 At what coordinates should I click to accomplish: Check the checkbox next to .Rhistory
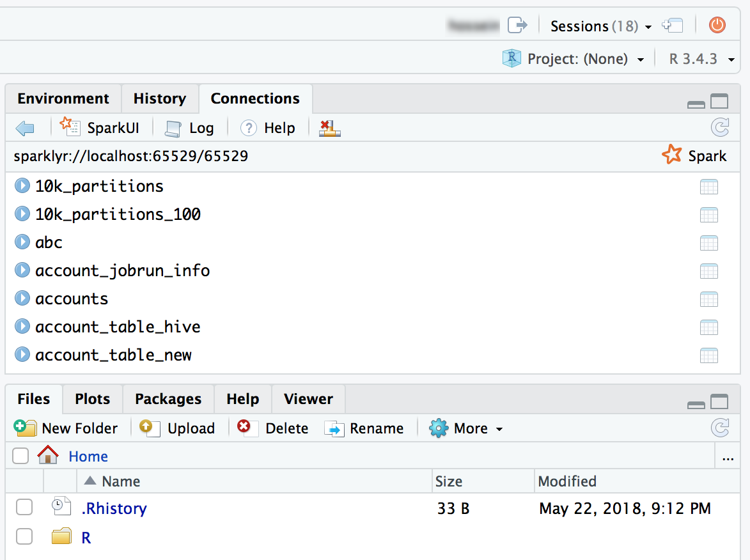[x=24, y=508]
